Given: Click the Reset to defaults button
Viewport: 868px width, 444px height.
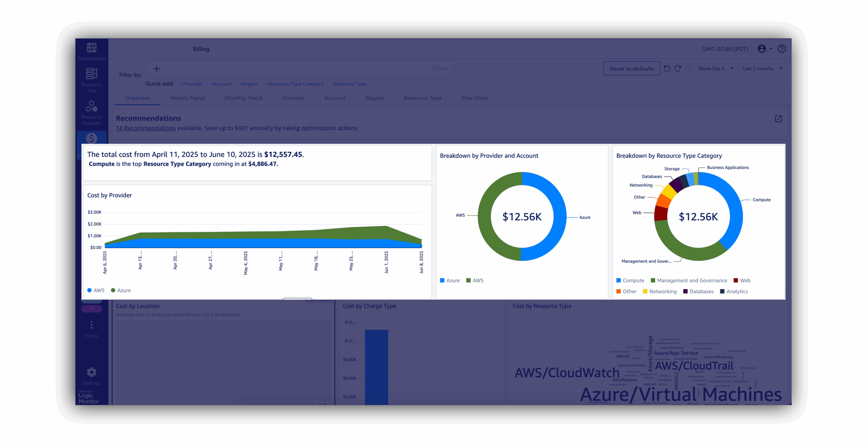Looking at the screenshot, I should [x=632, y=68].
